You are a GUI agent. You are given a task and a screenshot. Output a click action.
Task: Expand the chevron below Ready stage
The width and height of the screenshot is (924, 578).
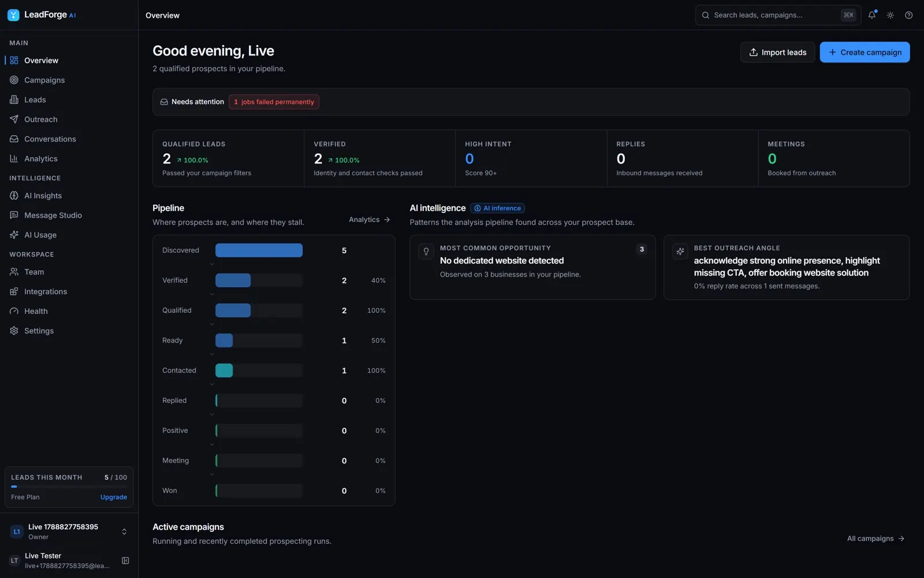click(212, 354)
